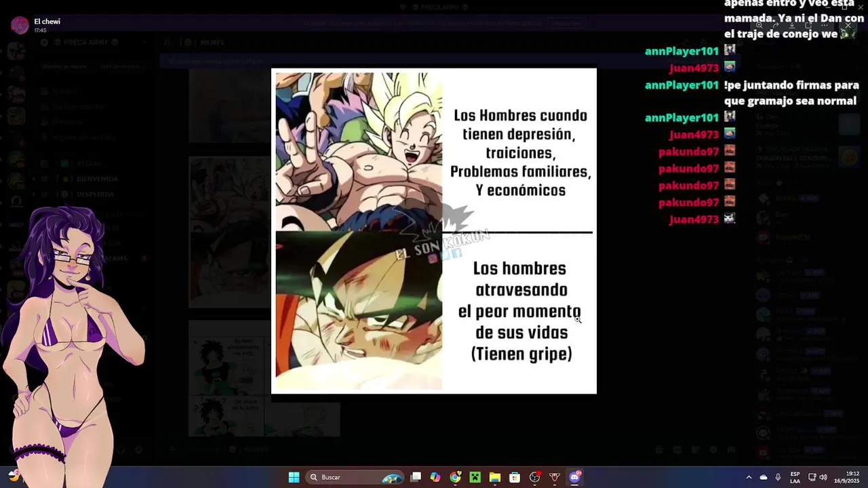Open the image in browser via external-link icon
Screen dimensions: 868x488
(x=808, y=25)
